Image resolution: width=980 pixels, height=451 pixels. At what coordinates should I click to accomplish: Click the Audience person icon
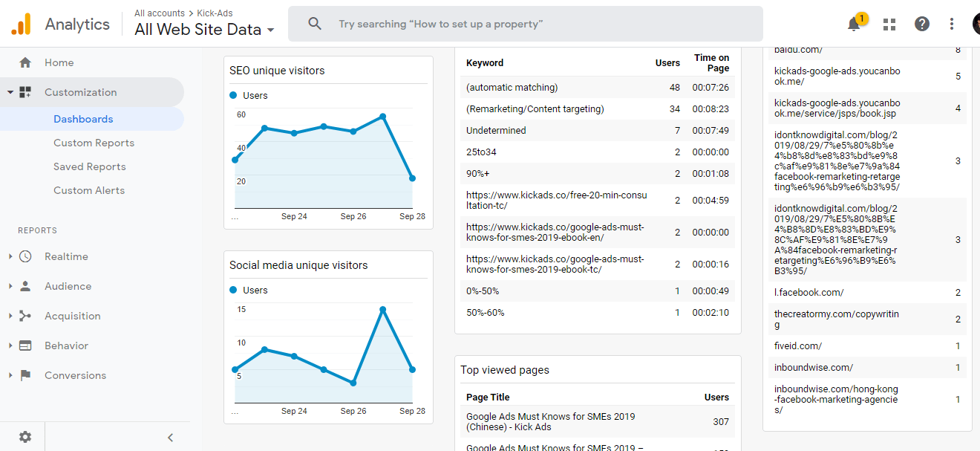tap(25, 286)
